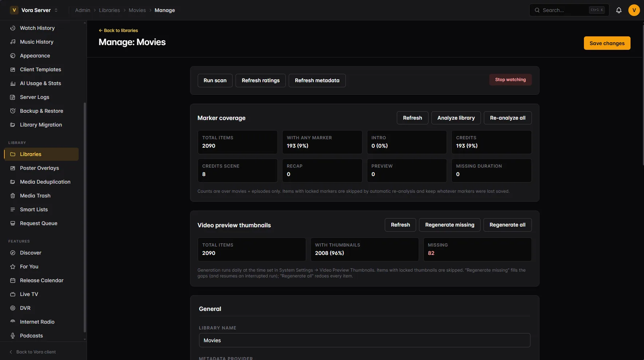Screen dimensions: 644x360
Task: Click the Release Calendar icon
Action: (13, 280)
